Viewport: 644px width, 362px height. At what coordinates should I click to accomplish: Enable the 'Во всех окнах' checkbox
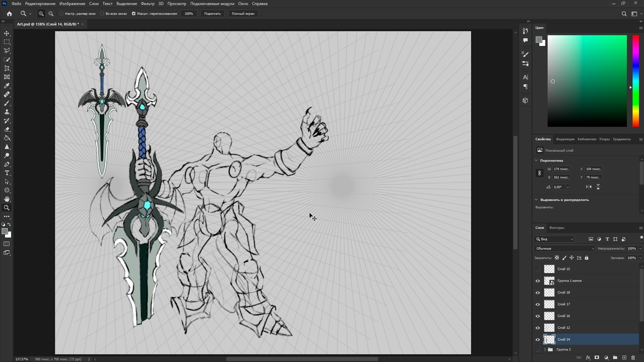coord(102,14)
